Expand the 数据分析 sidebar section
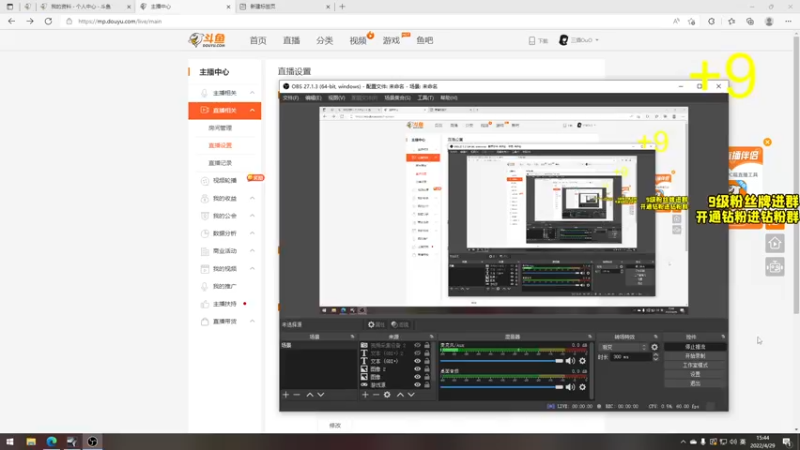 (x=252, y=233)
